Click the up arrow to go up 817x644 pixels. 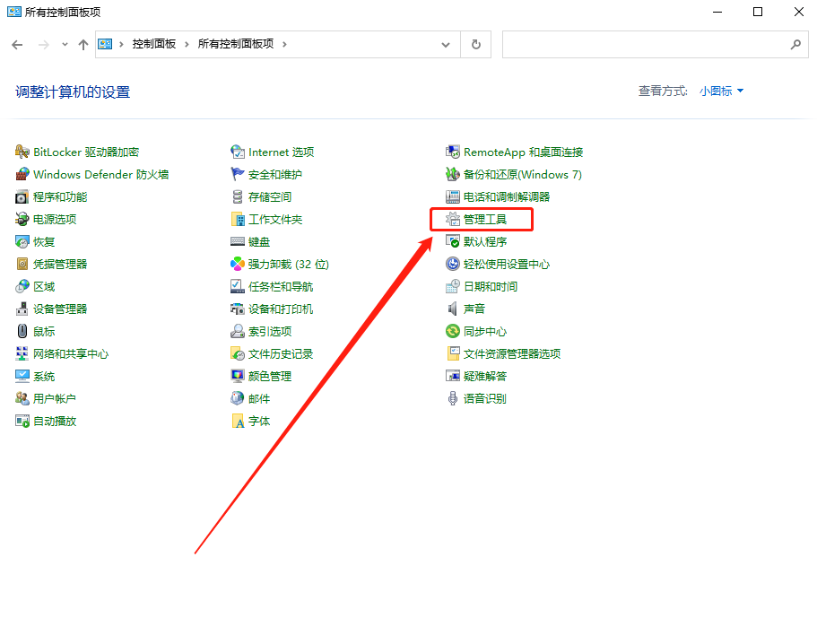pyautogui.click(x=83, y=43)
